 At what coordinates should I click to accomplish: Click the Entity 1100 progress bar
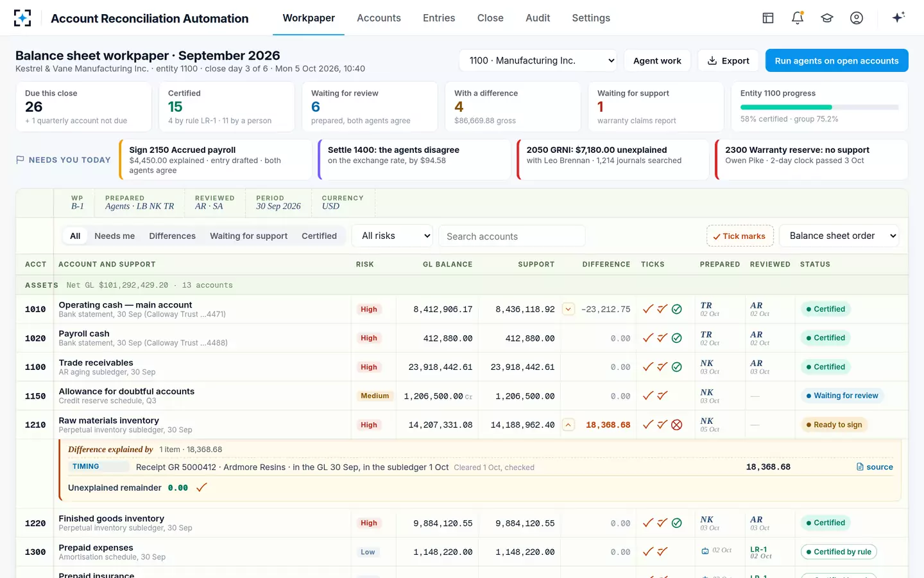(x=819, y=107)
